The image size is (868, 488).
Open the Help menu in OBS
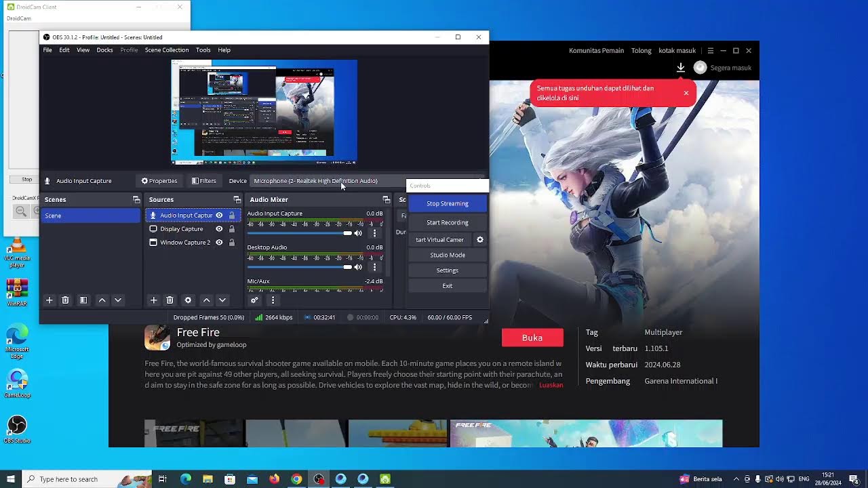pyautogui.click(x=224, y=50)
